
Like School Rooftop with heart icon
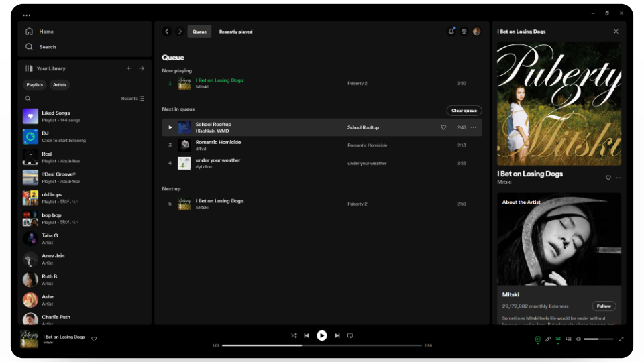coord(443,127)
